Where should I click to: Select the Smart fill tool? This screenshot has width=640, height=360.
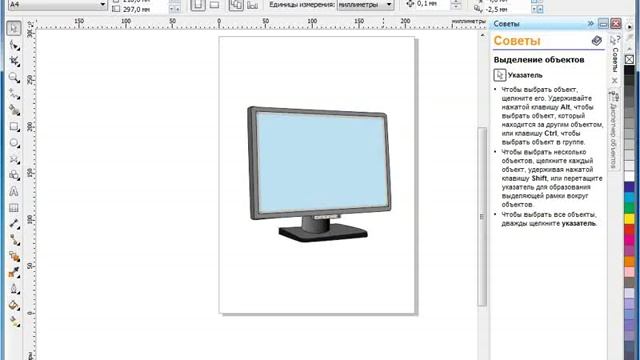pos(14,110)
